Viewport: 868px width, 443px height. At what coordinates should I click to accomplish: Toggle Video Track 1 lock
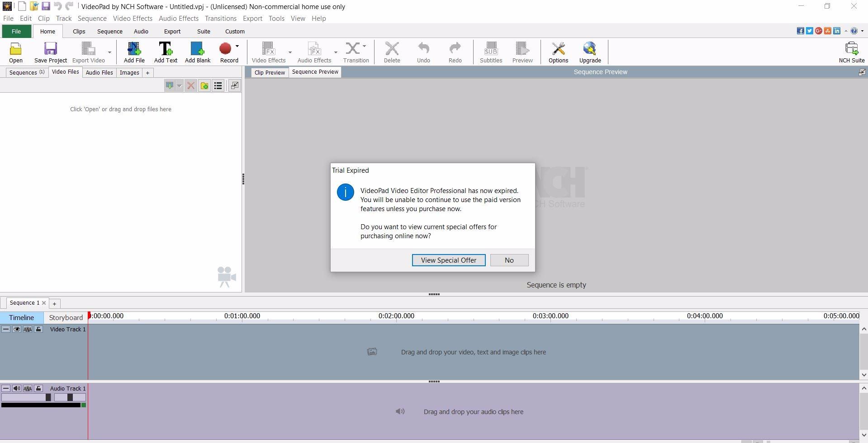coord(38,329)
